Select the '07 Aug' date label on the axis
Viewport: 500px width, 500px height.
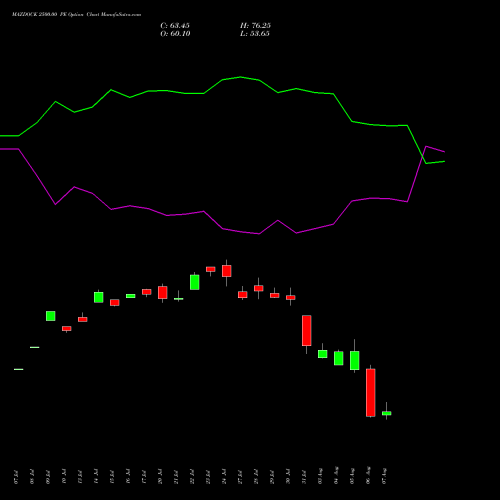[384, 476]
